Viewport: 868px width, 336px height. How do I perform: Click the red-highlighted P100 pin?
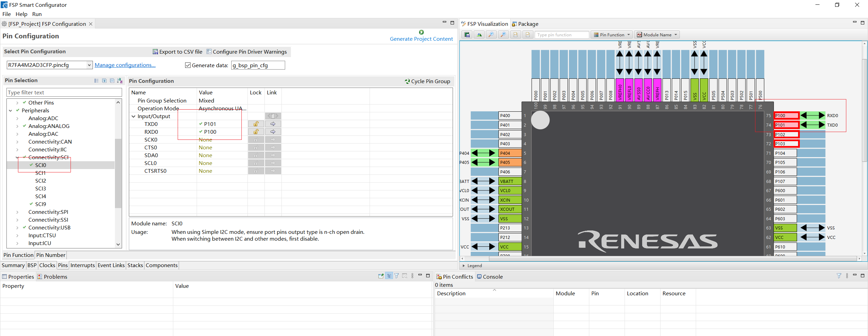tap(786, 116)
